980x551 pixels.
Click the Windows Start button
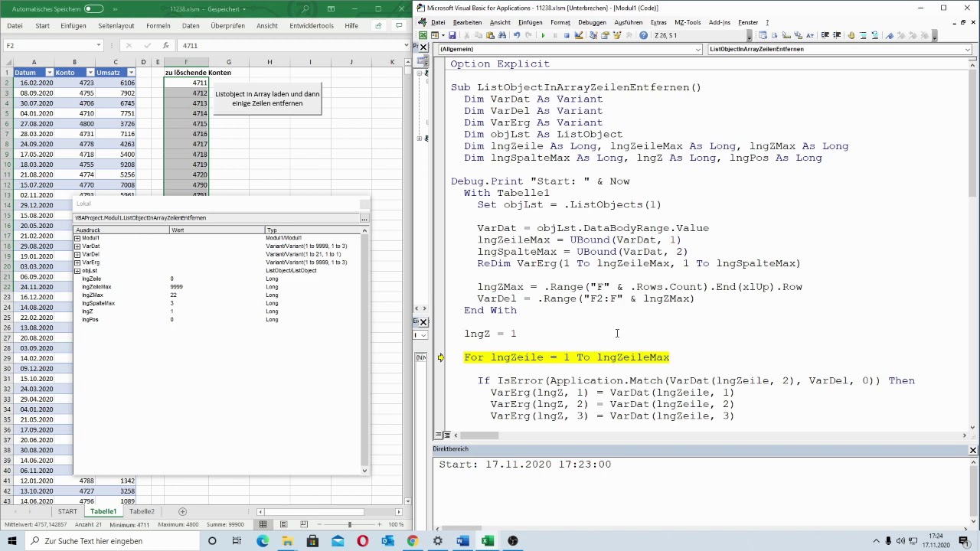click(x=12, y=541)
